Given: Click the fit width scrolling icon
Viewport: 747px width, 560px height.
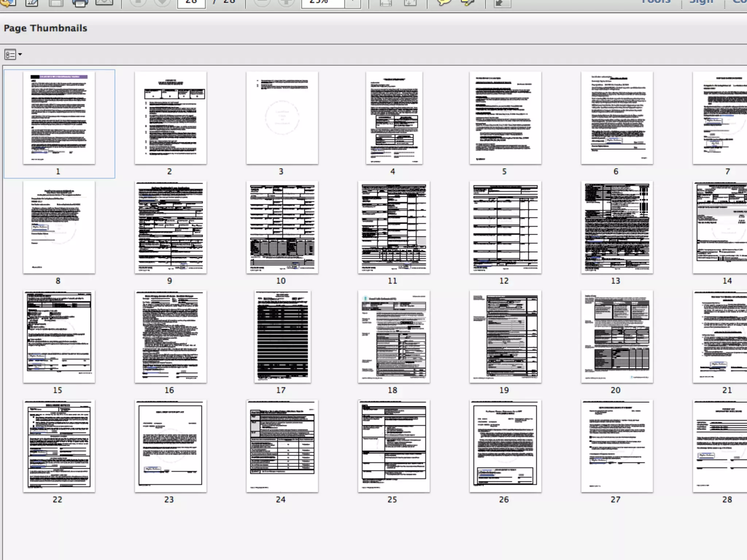Looking at the screenshot, I should 386,3.
